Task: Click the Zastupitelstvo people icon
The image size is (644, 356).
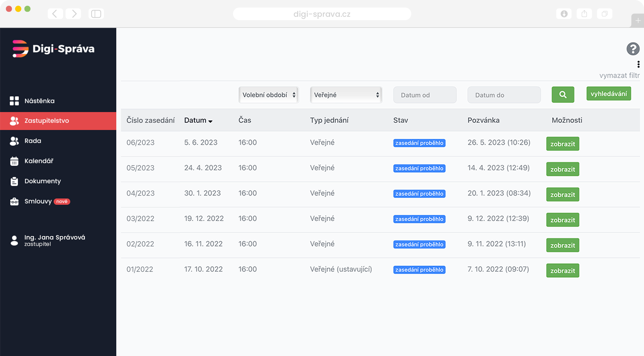Action: click(14, 121)
